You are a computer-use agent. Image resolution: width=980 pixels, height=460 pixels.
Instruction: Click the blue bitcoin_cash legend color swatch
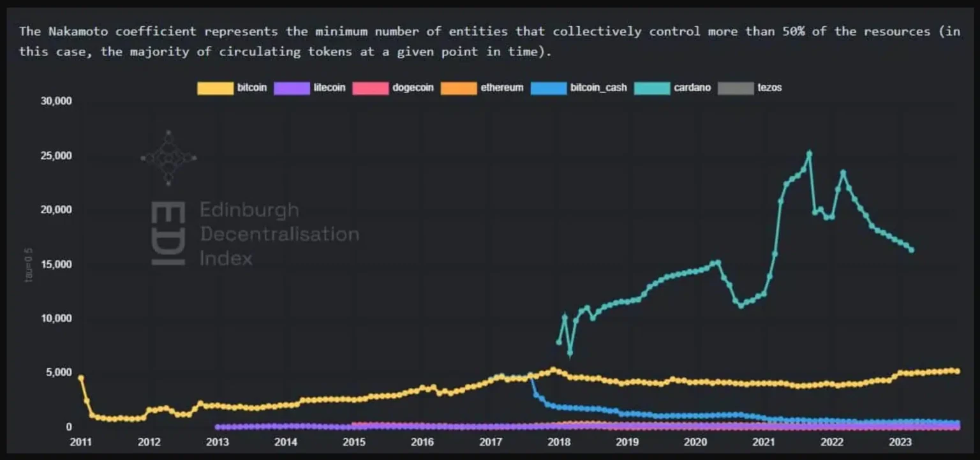tap(548, 88)
